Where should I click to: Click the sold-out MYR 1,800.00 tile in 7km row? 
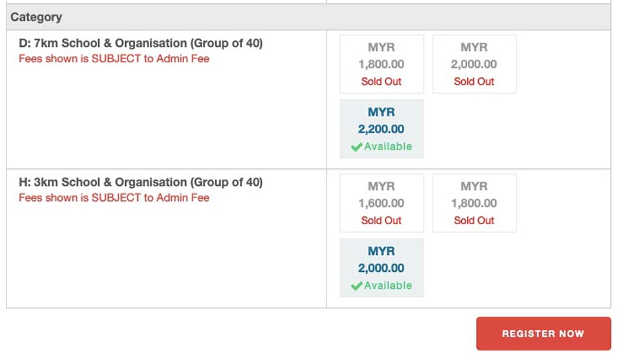pos(381,64)
